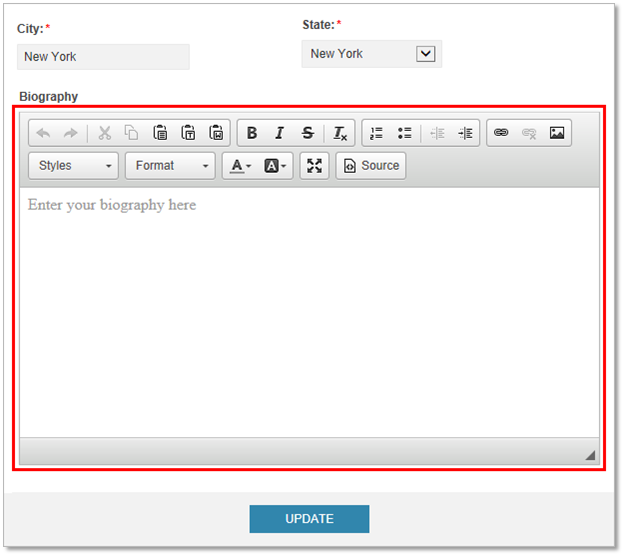Image resolution: width=624 pixels, height=556 pixels.
Task: Toggle italic formatting in editor
Action: click(x=280, y=133)
